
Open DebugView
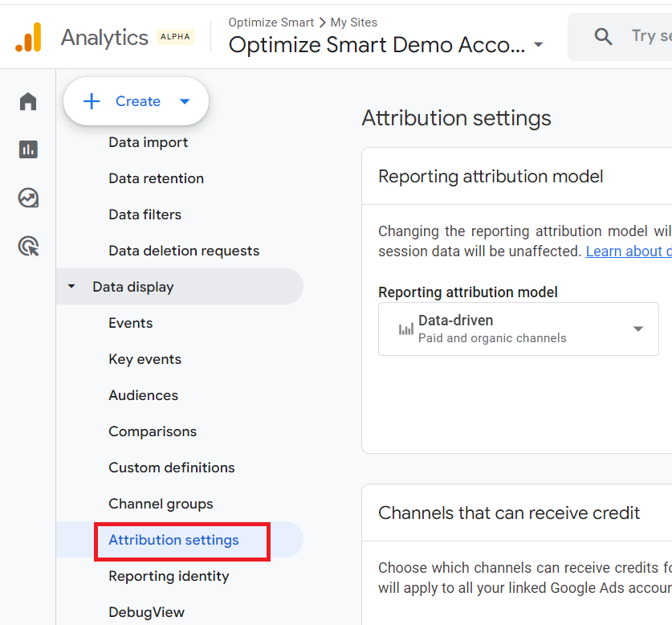pyautogui.click(x=147, y=612)
